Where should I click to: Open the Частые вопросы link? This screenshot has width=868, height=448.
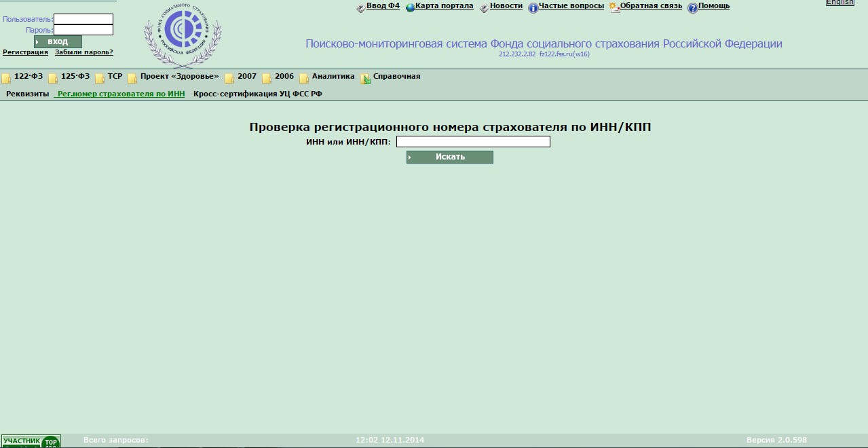click(571, 6)
